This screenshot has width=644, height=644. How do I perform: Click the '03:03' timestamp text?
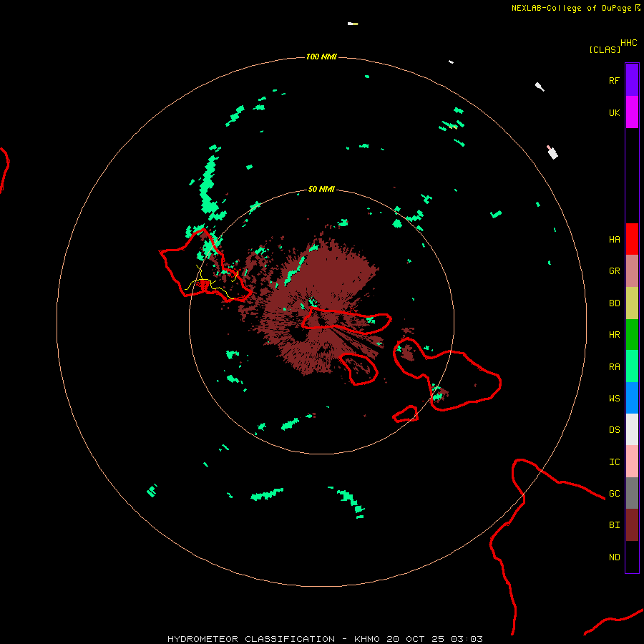coord(467,639)
